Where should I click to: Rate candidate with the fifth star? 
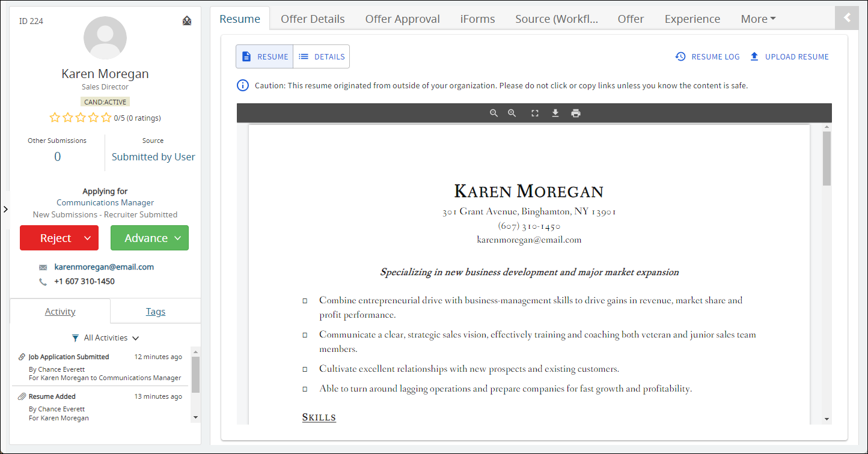point(106,118)
